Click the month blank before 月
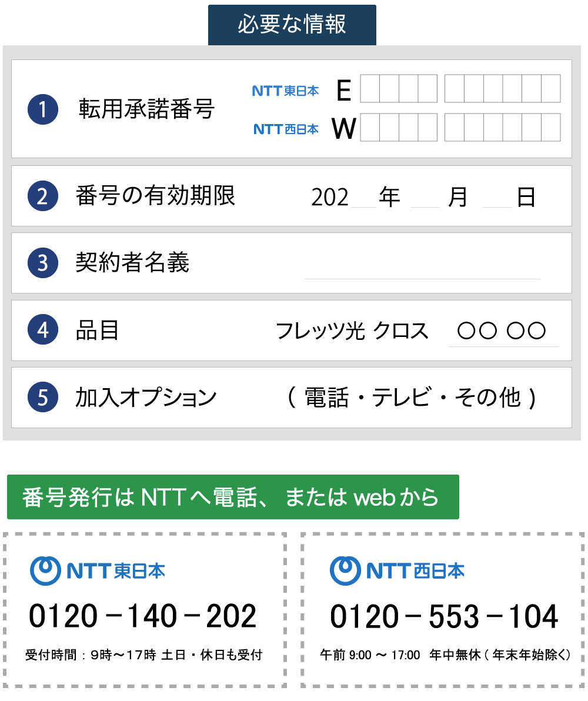588x701 pixels. click(x=425, y=199)
